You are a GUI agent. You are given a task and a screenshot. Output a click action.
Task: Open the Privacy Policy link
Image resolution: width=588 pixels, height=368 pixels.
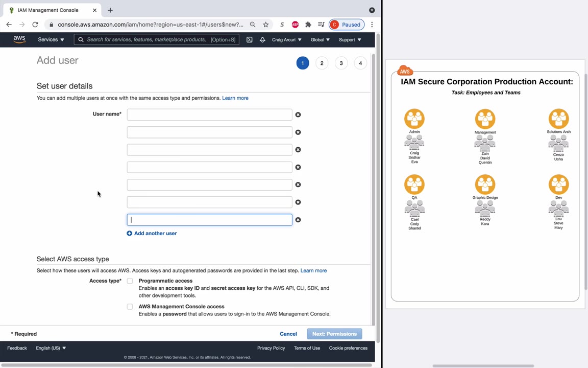tap(271, 348)
